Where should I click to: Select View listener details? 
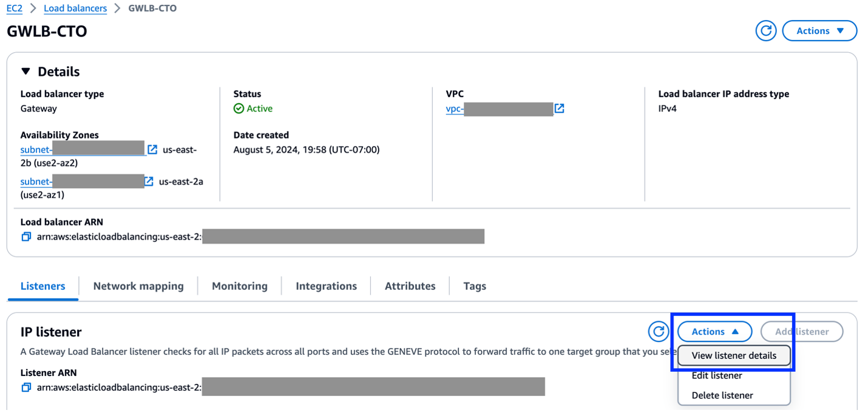tap(734, 355)
